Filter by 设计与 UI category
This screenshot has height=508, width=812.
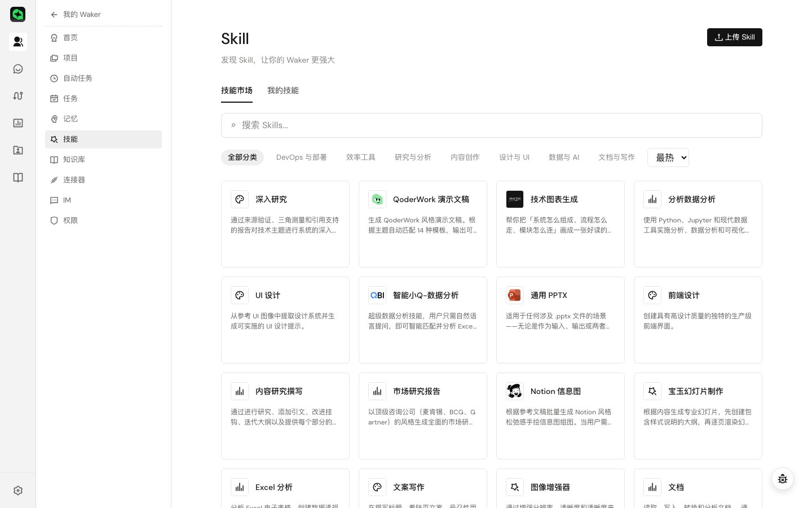(x=514, y=157)
